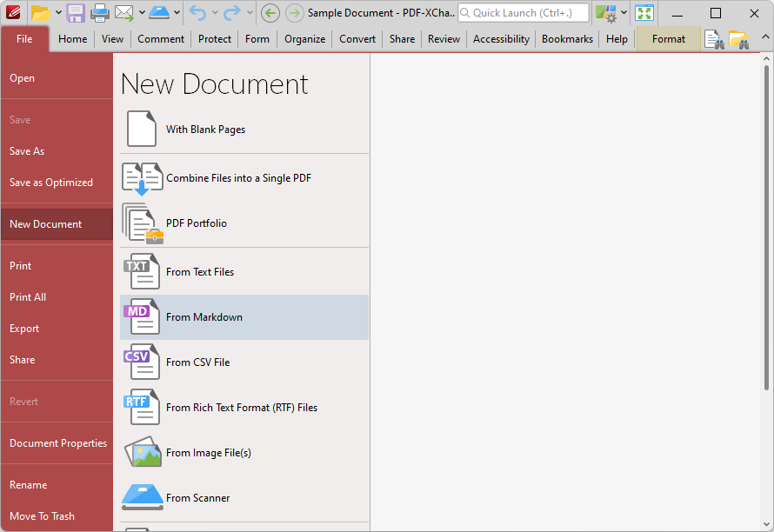Image resolution: width=774 pixels, height=532 pixels.
Task: Expand the Redo history dropdown arrow
Action: (x=250, y=13)
